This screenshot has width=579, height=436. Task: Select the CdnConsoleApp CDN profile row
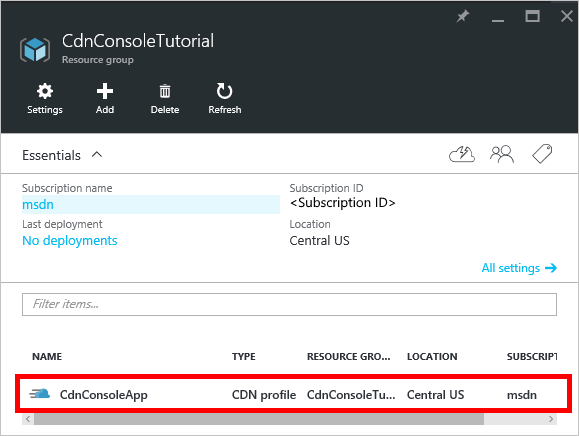293,395
